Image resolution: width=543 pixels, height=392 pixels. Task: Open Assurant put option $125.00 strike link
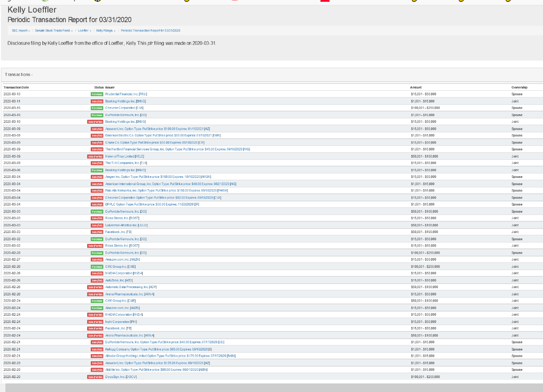[x=158, y=363]
